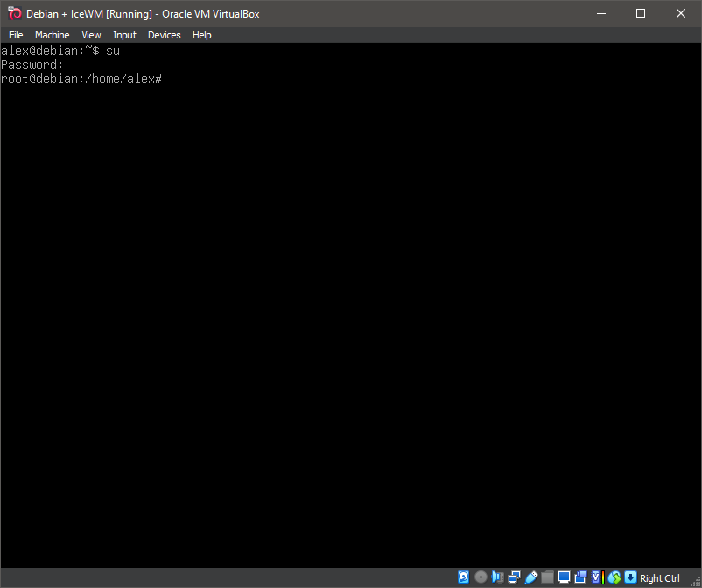Expand the Input menu

coord(124,35)
